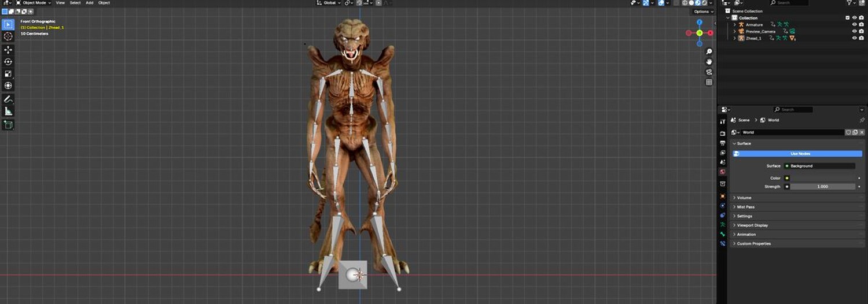Viewport: 868px width, 304px height.
Task: Adjust the Strength 1.000 slider
Action: (x=822, y=187)
